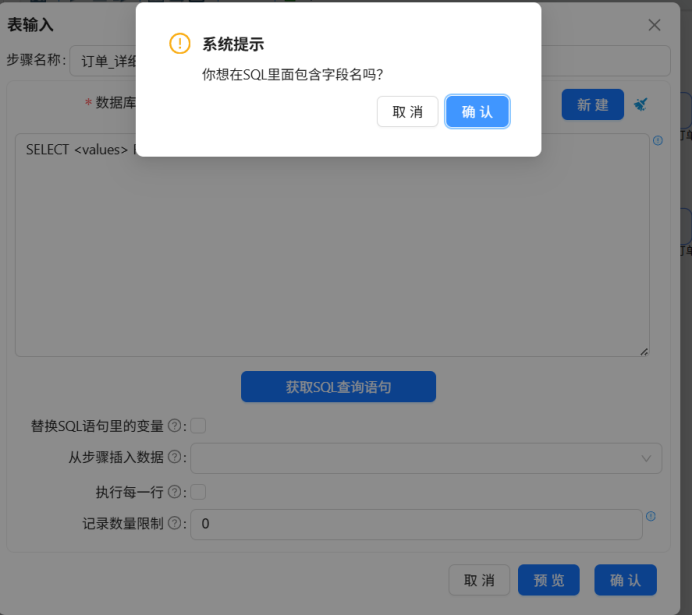Click the info icon right of 记录数量限制 field
Screen dimensions: 692x616
tap(651, 516)
